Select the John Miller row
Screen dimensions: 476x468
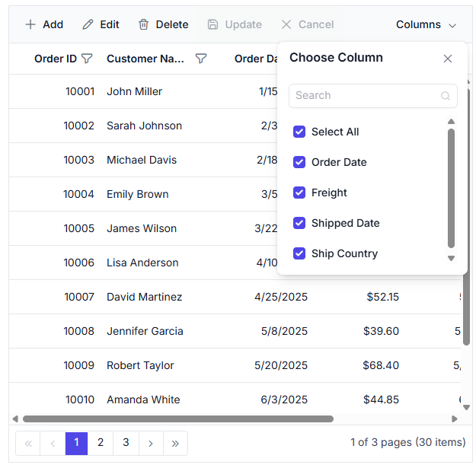click(143, 91)
